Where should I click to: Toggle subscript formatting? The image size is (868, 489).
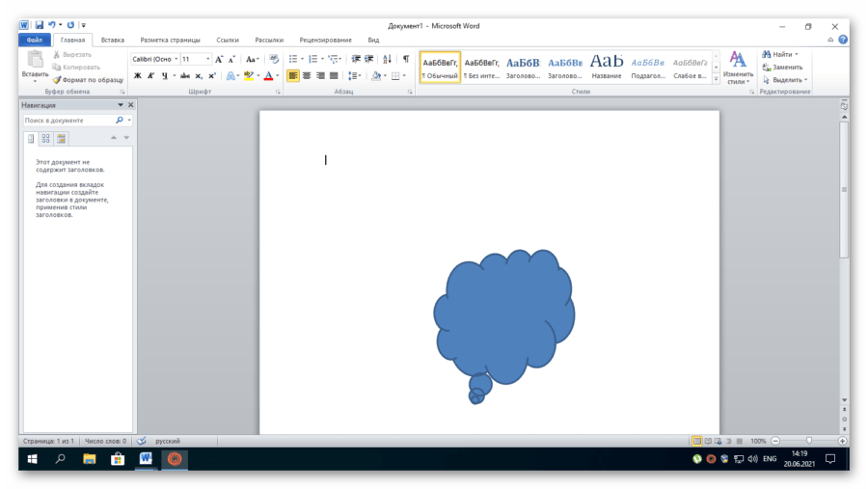[x=199, y=75]
